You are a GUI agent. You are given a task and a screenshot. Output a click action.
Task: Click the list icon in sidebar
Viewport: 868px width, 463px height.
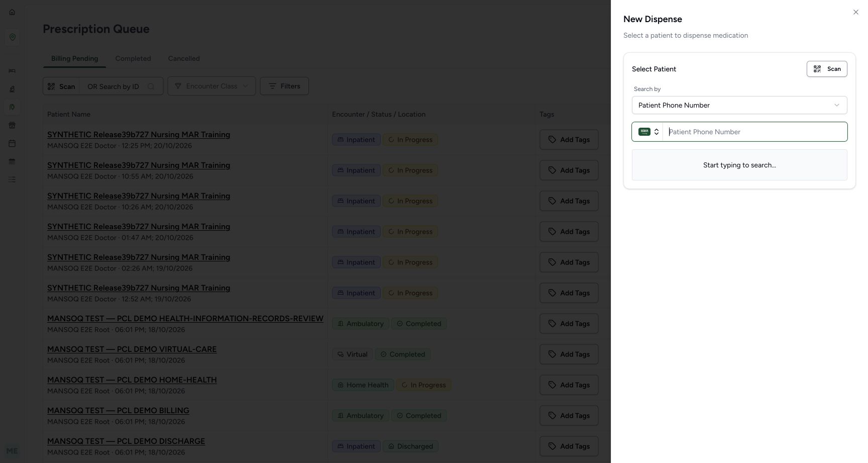click(x=12, y=179)
